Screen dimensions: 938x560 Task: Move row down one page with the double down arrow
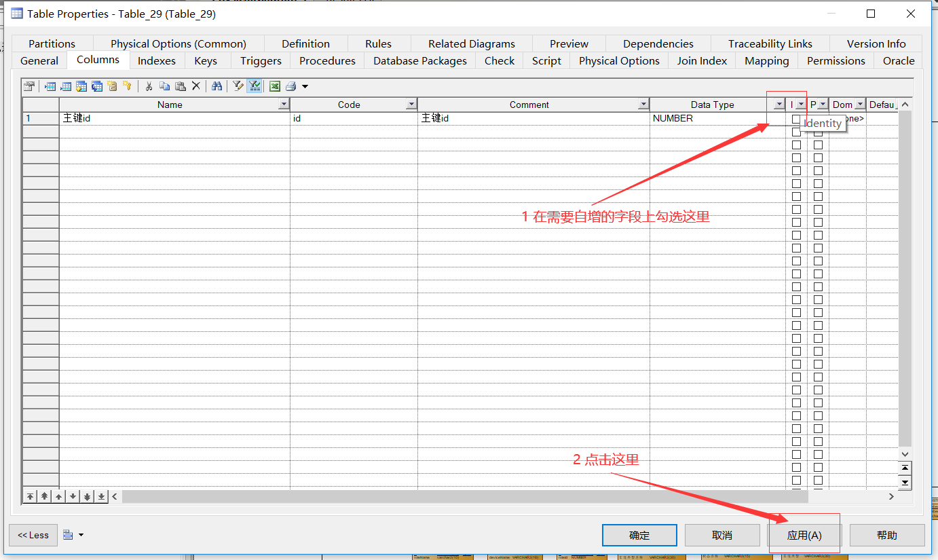88,497
